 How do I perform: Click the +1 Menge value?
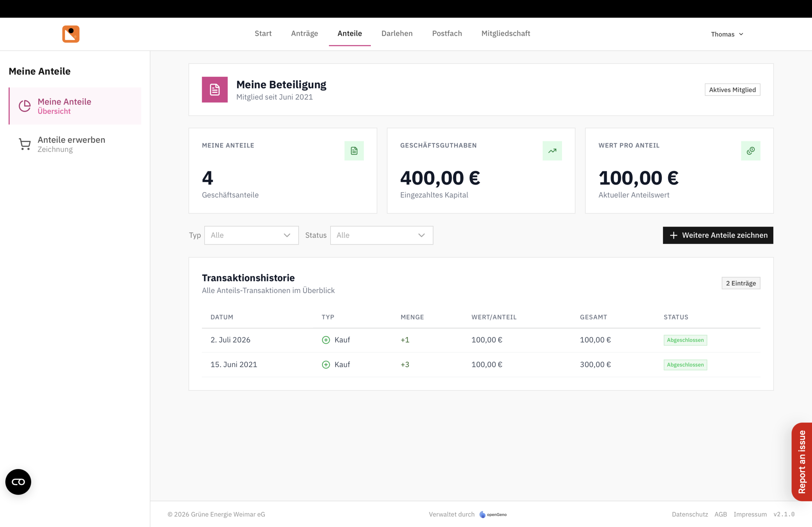tap(405, 340)
